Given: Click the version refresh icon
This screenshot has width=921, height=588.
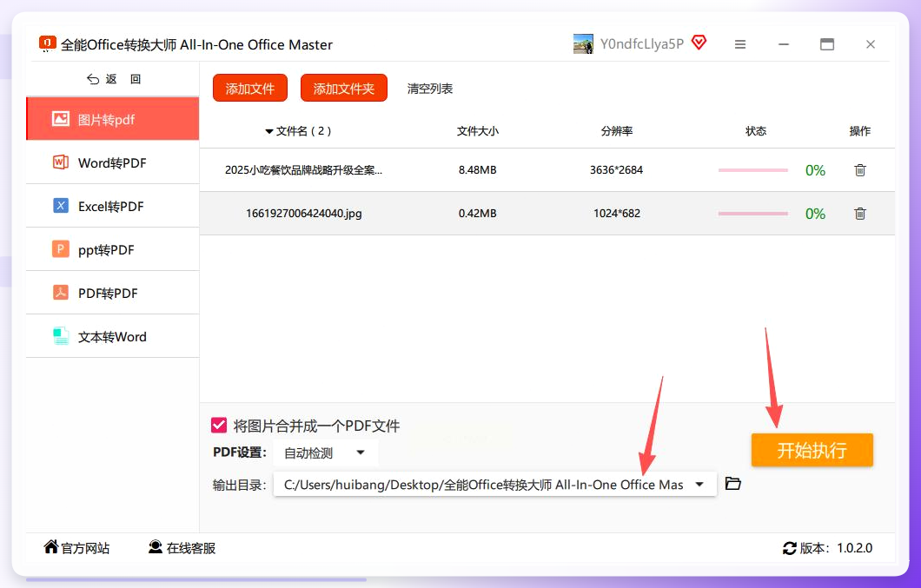Looking at the screenshot, I should (790, 548).
